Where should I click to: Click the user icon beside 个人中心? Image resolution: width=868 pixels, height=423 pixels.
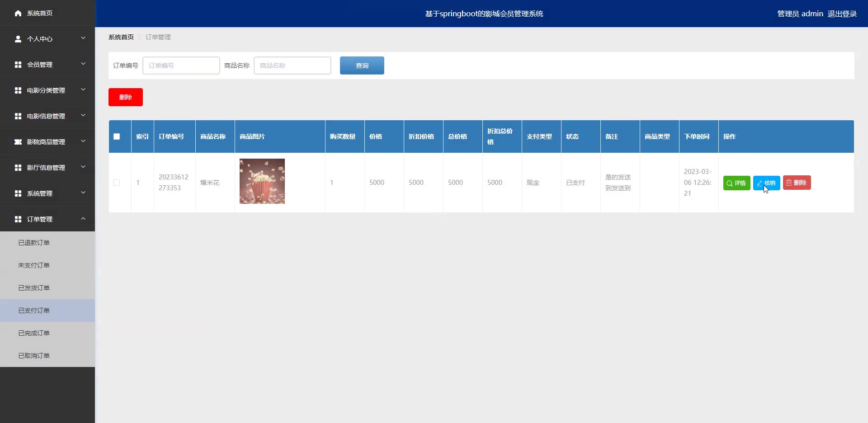[18, 39]
